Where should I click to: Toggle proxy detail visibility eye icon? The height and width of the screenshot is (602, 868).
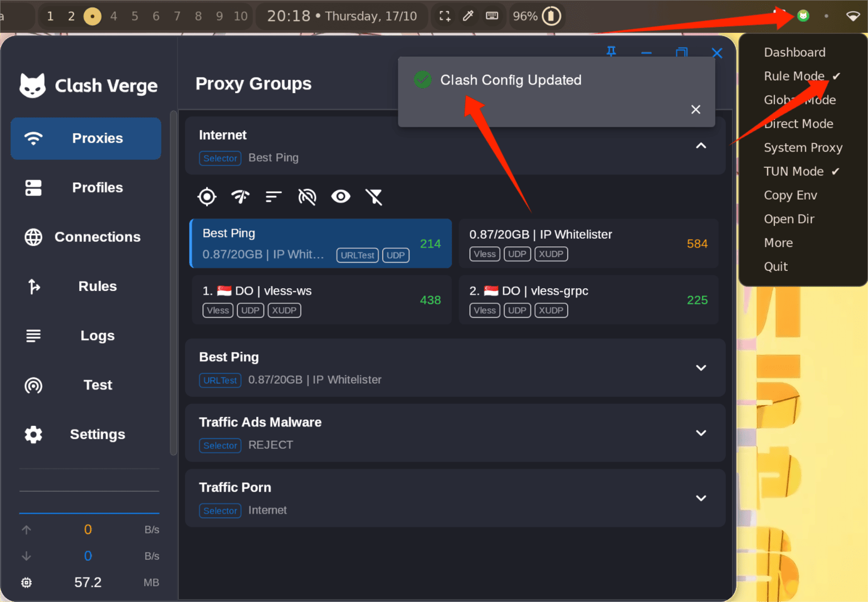(340, 196)
